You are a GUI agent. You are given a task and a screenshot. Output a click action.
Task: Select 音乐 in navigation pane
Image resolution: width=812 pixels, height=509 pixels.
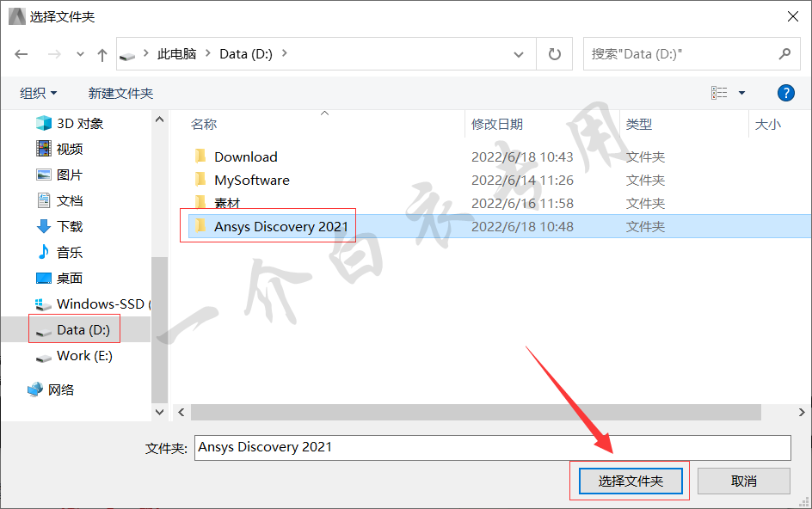(70, 252)
